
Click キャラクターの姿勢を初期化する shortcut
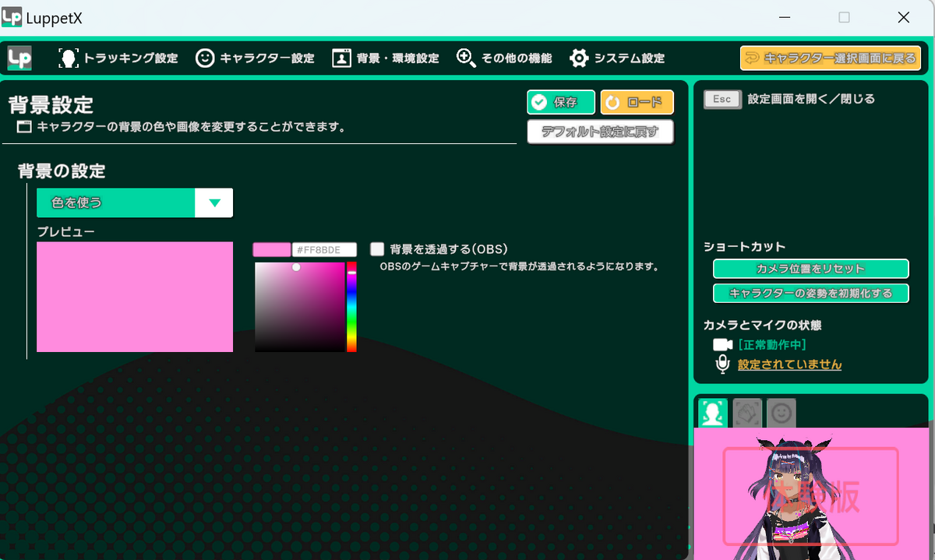click(x=810, y=293)
